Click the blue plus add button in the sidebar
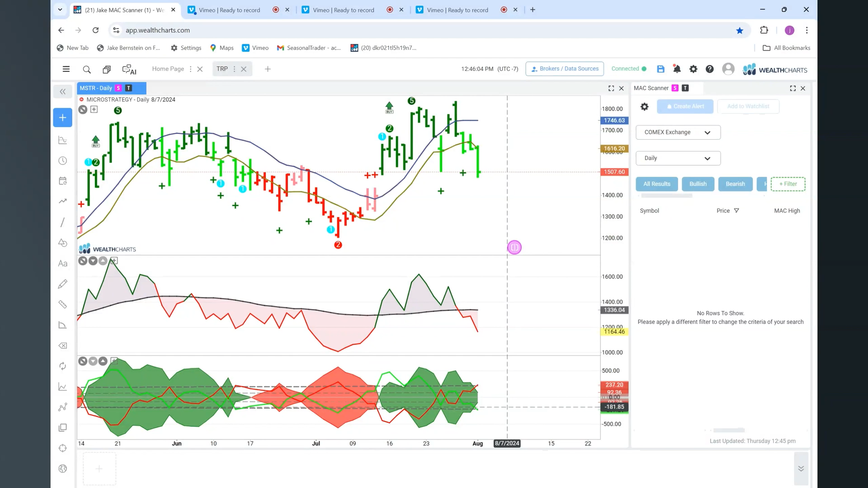Image resolution: width=868 pixels, height=488 pixels. [x=63, y=117]
